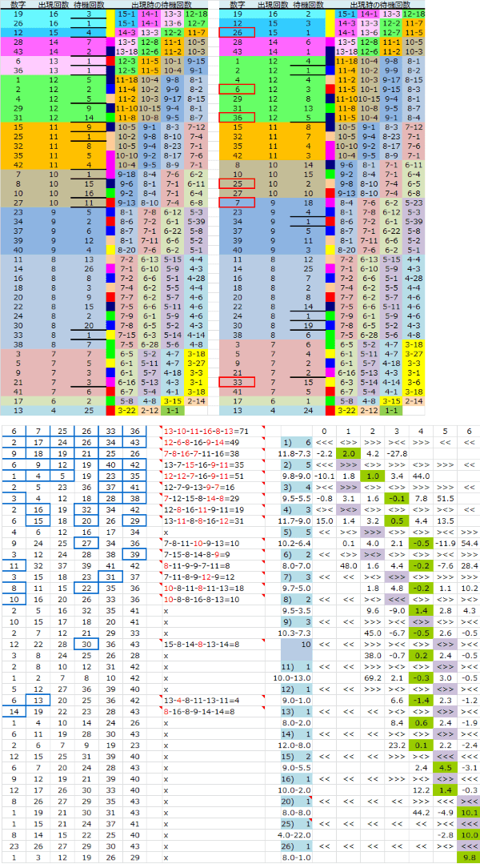Select the left table's 数字 header
Viewport: 480px width, 868px height.
coord(18,4)
